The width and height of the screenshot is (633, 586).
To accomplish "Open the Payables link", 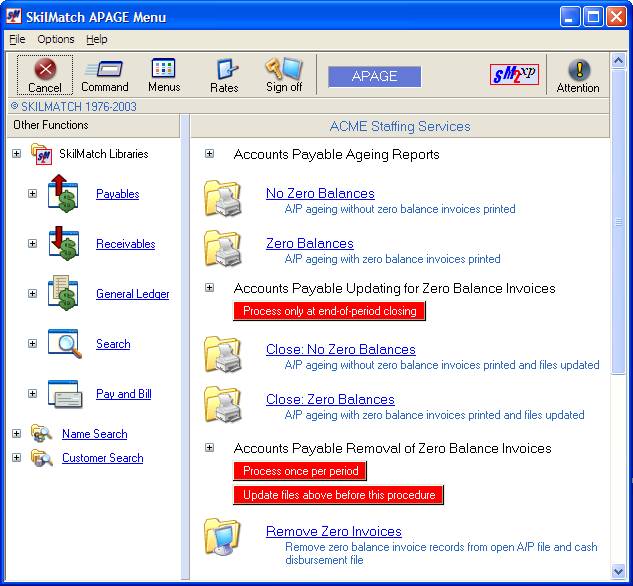I will click(x=117, y=194).
